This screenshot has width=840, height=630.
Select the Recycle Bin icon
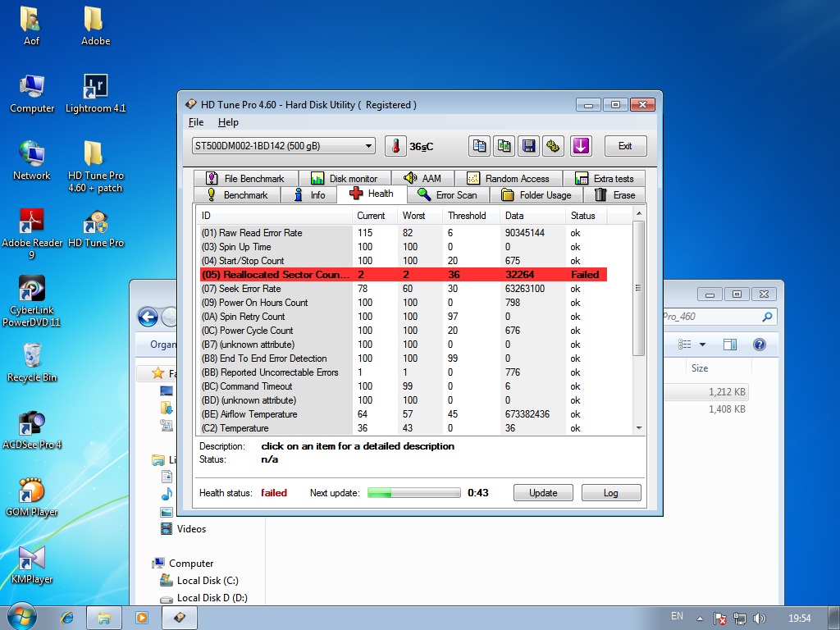(x=32, y=363)
